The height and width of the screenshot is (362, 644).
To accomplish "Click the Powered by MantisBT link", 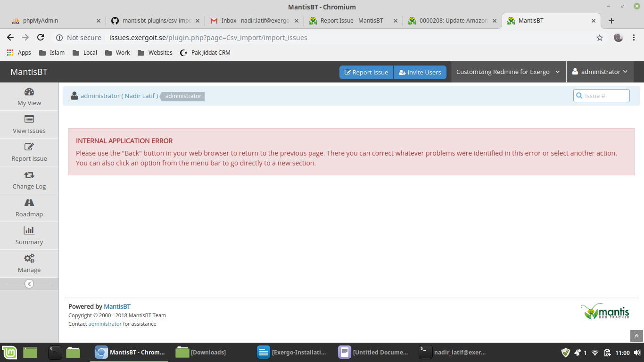I will click(117, 306).
